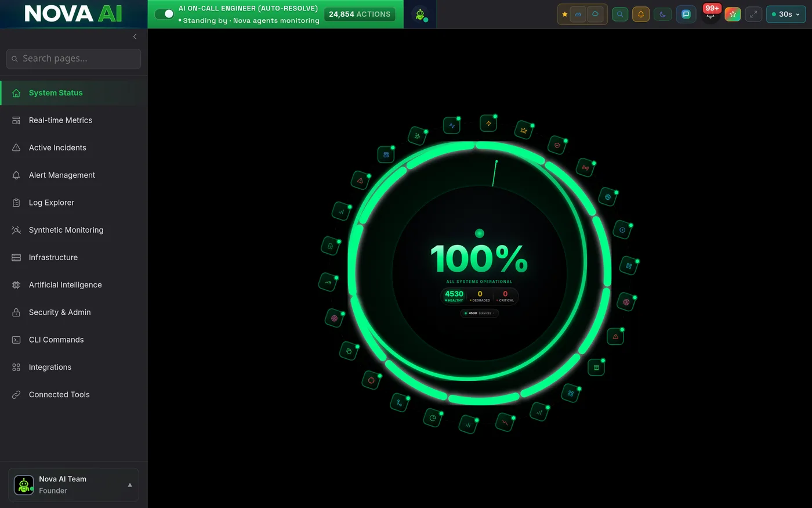Click the crown icon on the ring
The height and width of the screenshot is (508, 812).
[524, 131]
